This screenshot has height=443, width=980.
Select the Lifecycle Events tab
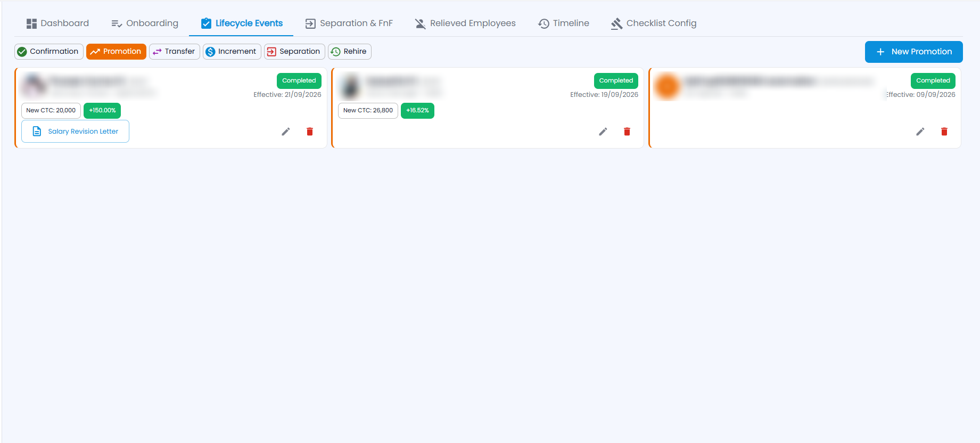tap(241, 23)
